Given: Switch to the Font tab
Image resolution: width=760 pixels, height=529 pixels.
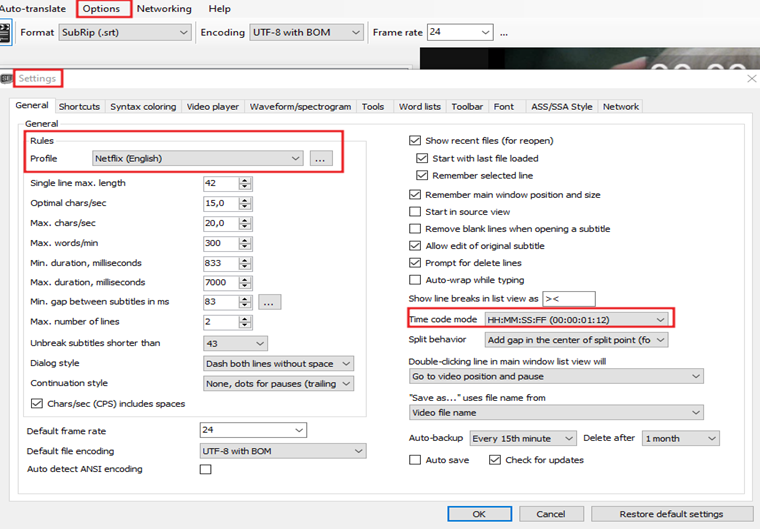Looking at the screenshot, I should pyautogui.click(x=504, y=107).
